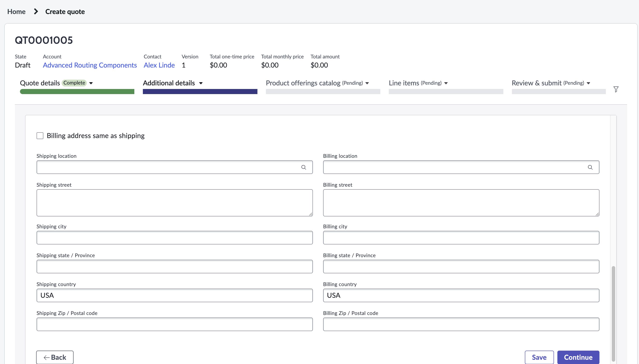Open Billing location search lookup icon
Screen dimensions: 639x364
590,167
